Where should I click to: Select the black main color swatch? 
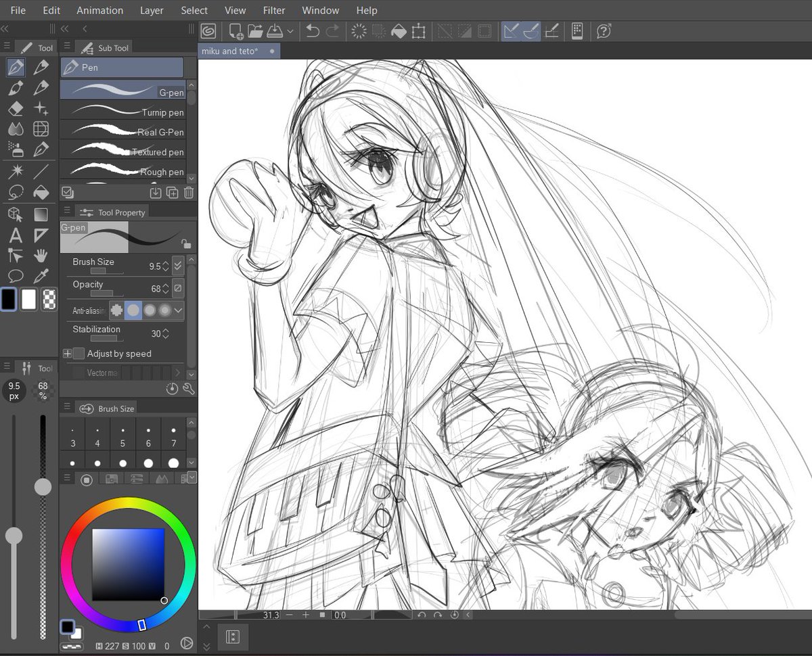(9, 299)
